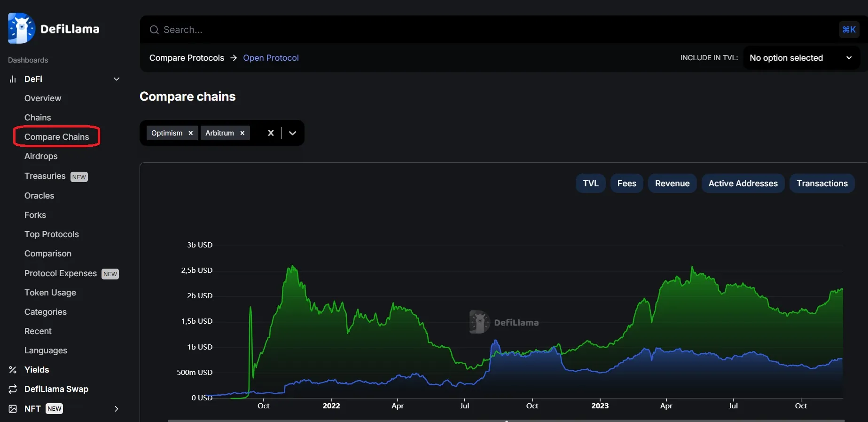The height and width of the screenshot is (422, 868).
Task: Clear all selected chains
Action: (271, 133)
